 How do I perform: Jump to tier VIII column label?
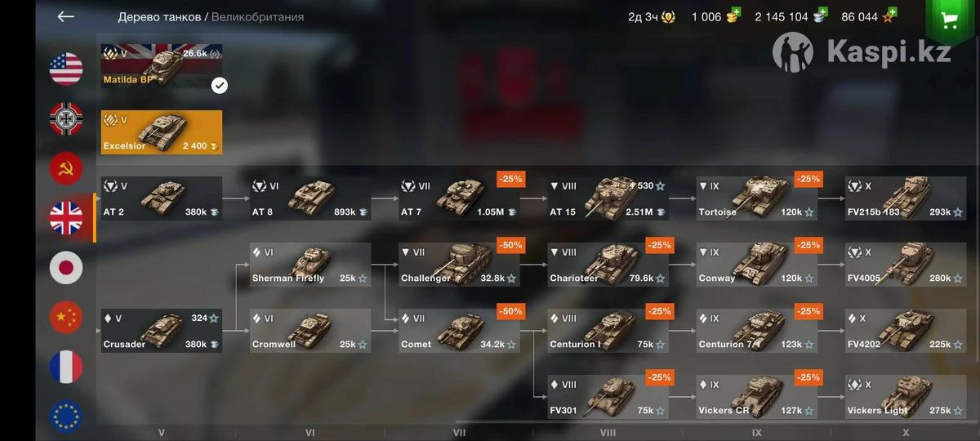(608, 433)
